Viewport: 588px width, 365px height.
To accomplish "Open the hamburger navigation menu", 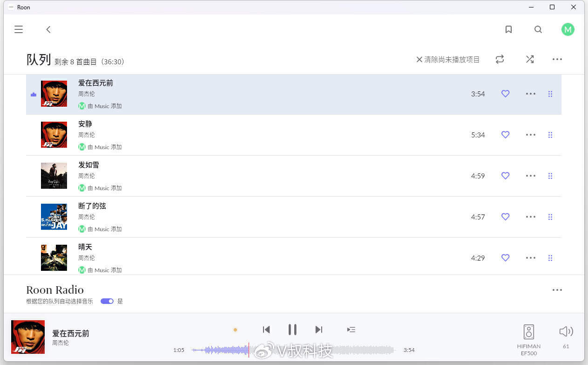I will click(x=19, y=29).
